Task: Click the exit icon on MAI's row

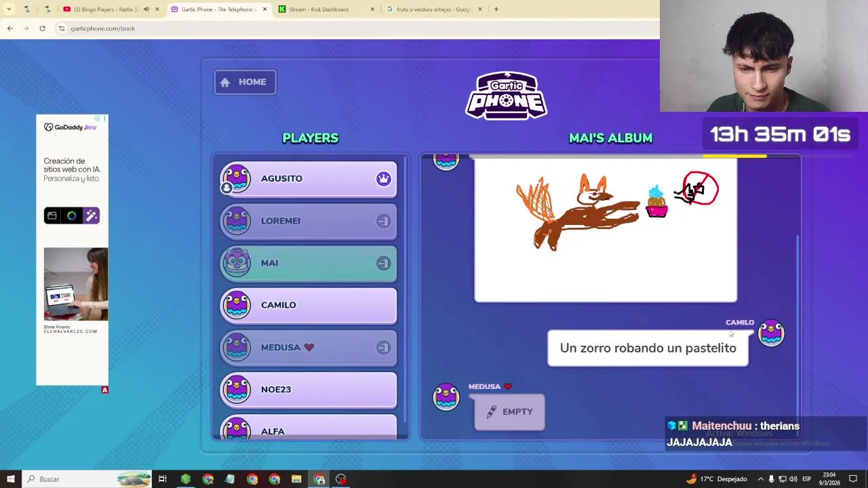Action: pyautogui.click(x=383, y=263)
